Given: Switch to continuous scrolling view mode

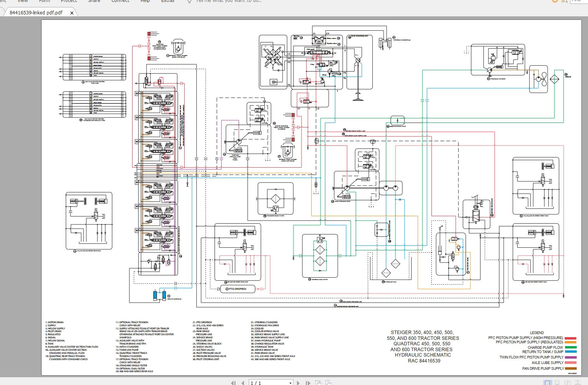Looking at the screenshot, I should click(x=557, y=383).
